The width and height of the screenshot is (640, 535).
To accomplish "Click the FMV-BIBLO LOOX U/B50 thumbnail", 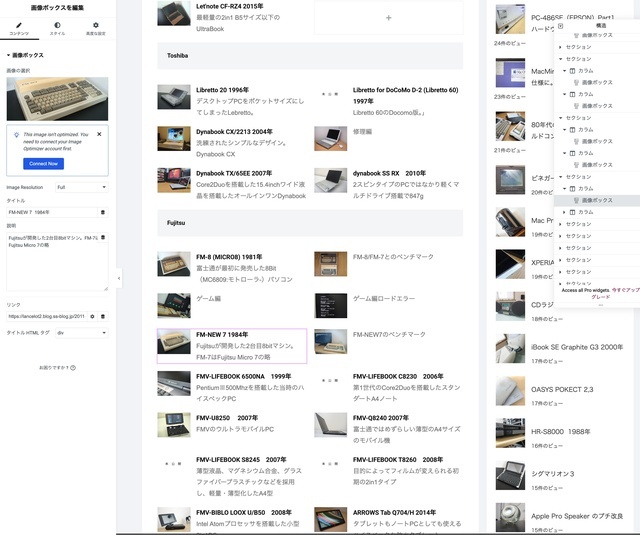I will pos(174,519).
